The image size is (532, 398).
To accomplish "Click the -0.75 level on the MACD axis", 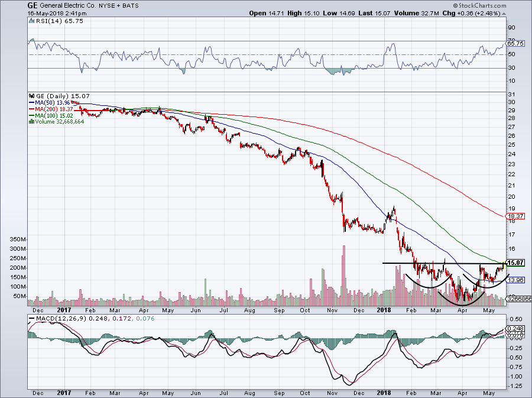I will (x=515, y=367).
